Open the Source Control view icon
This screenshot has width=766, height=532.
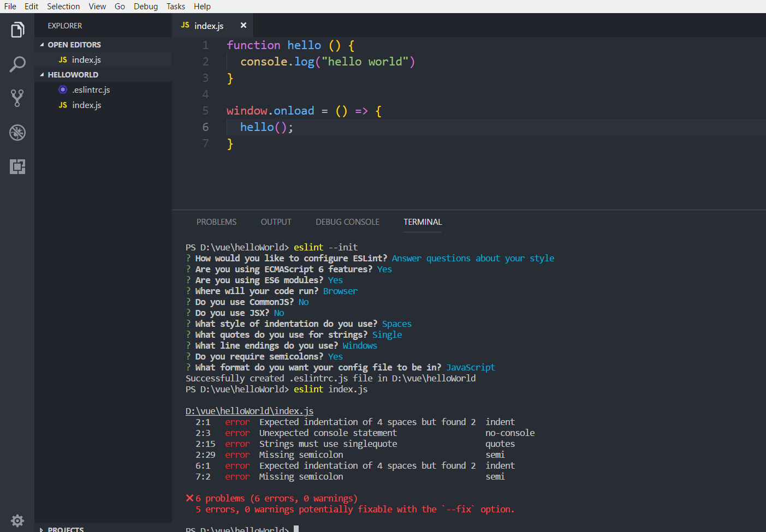pos(17,98)
